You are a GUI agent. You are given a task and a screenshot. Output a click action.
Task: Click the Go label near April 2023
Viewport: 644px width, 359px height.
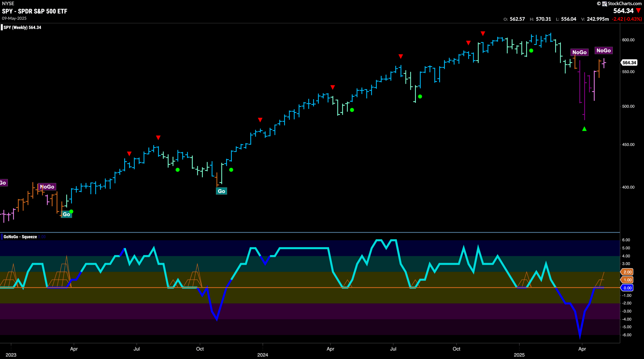(x=66, y=214)
